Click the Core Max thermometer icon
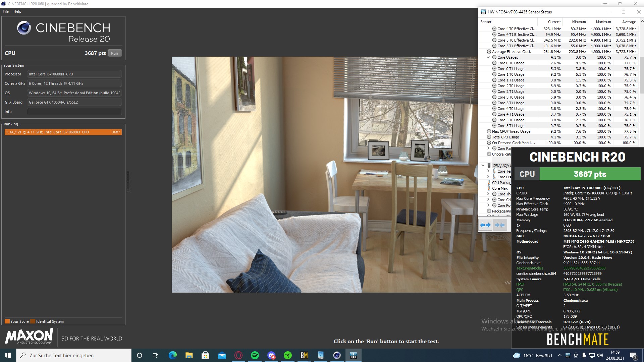The image size is (644, 362). coord(489,188)
